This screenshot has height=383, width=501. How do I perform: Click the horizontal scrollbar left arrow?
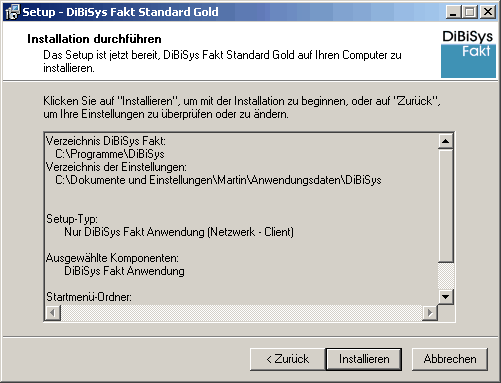pyautogui.click(x=53, y=313)
